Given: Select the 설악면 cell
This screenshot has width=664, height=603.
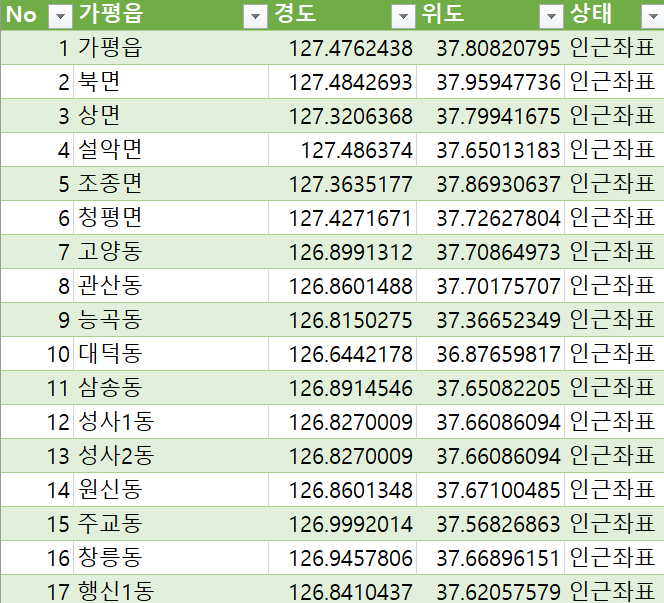Looking at the screenshot, I should [x=171, y=149].
